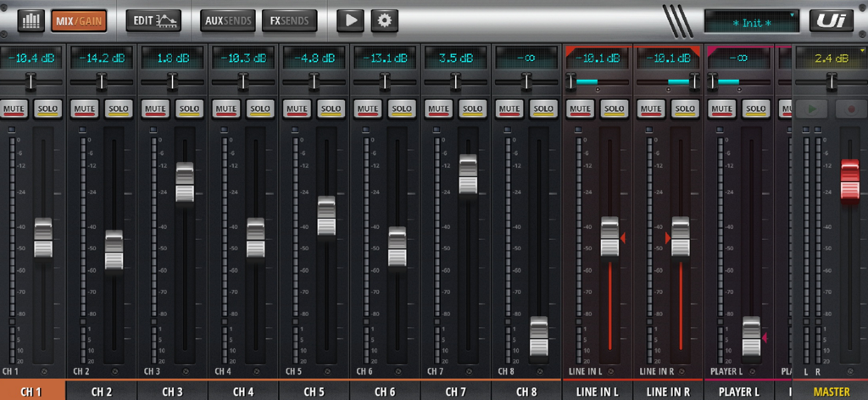Click the -10.4 dB level display
The height and width of the screenshot is (400, 868).
(31, 58)
